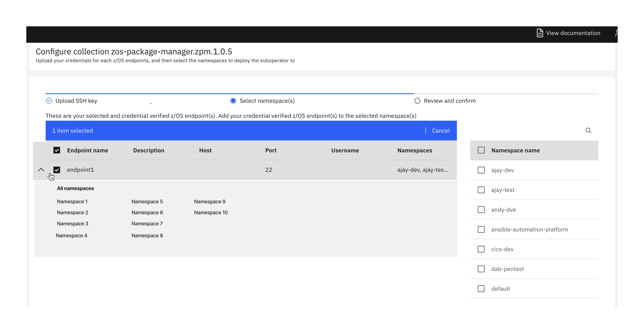Uncheck the endpoint1 row checkbox
The width and height of the screenshot is (644, 334).
(57, 170)
